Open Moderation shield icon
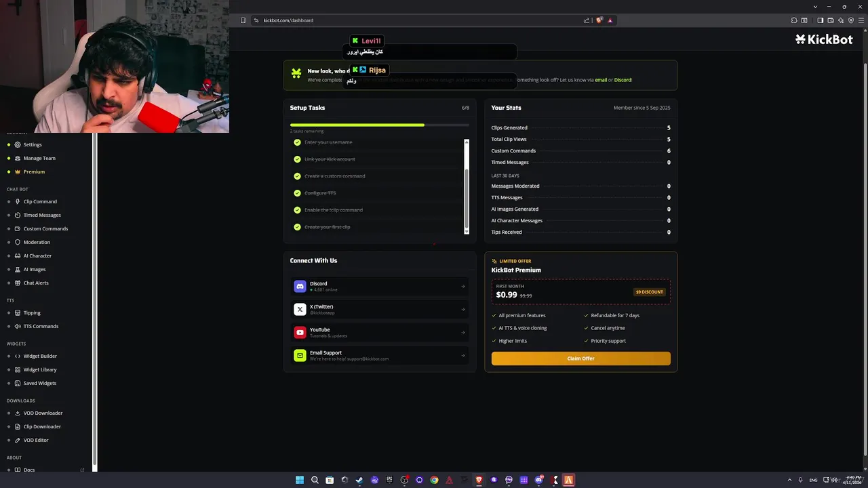 [18, 242]
